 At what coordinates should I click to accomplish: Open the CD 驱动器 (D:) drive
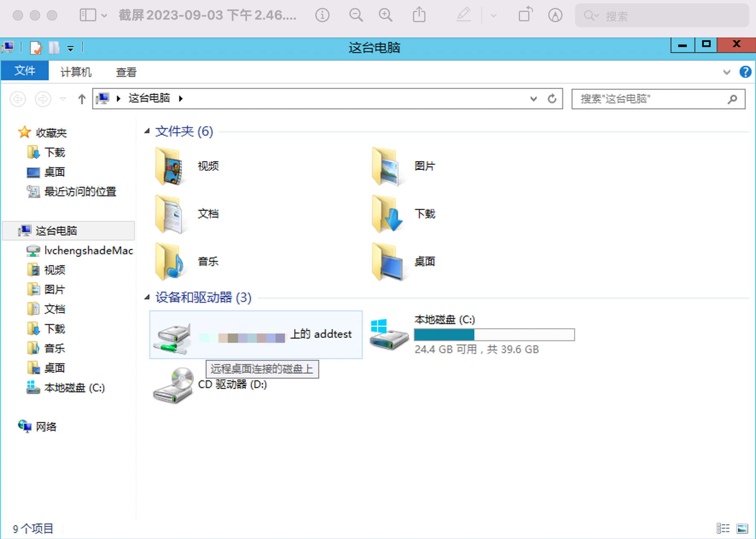(x=233, y=385)
